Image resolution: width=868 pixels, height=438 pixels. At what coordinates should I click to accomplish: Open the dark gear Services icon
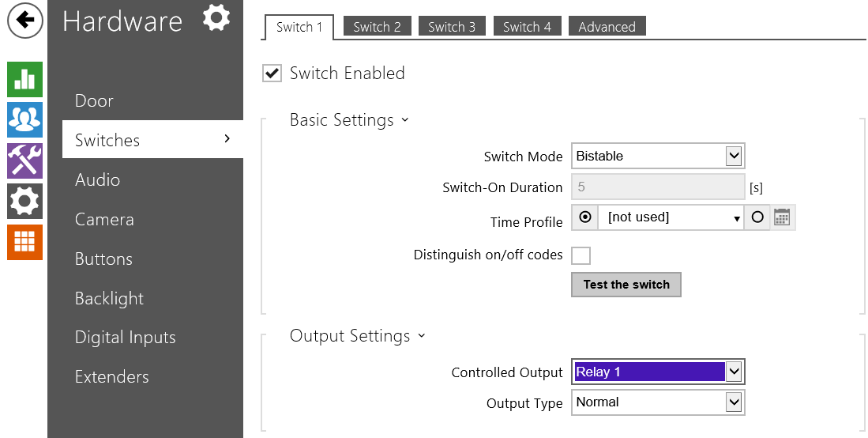(24, 202)
